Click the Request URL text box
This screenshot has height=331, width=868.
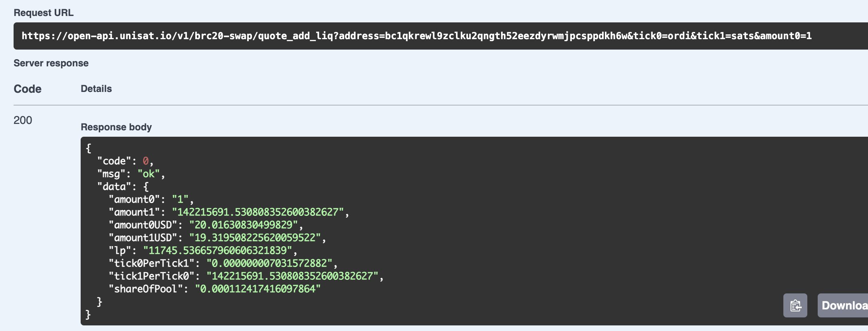click(x=441, y=36)
